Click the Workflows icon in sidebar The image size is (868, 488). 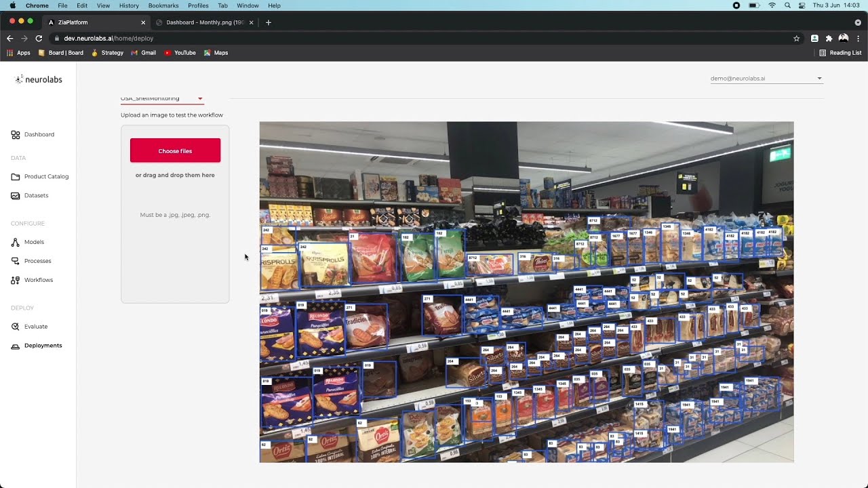(16, 280)
